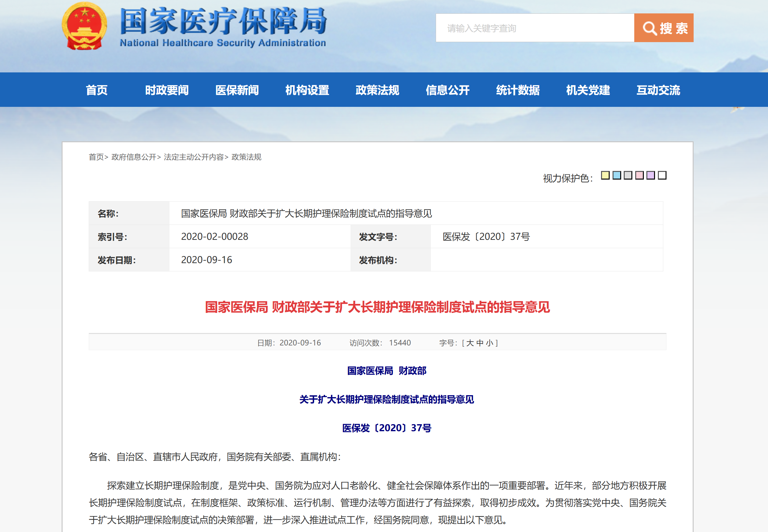Click the blue centered 医保发〔2020〕37号 line
Image resolution: width=768 pixels, height=532 pixels.
click(x=387, y=428)
